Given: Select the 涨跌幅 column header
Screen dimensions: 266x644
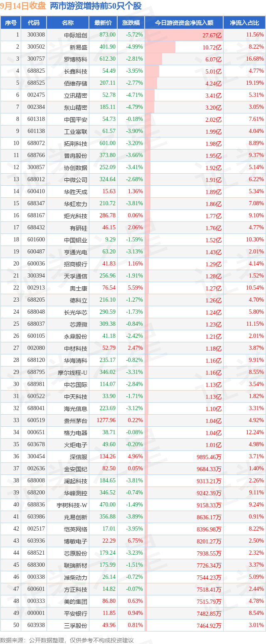Looking at the screenshot, I should 131,23.
